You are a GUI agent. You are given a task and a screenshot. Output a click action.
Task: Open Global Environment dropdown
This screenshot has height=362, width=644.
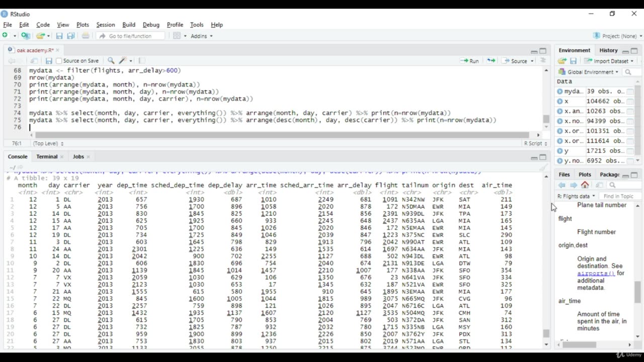point(589,72)
